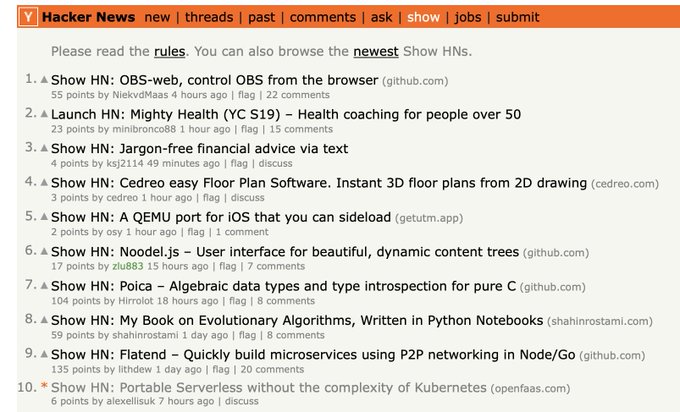Flag the Mighty Health post
Screen dimensions: 680x412
pyautogui.click(x=249, y=129)
